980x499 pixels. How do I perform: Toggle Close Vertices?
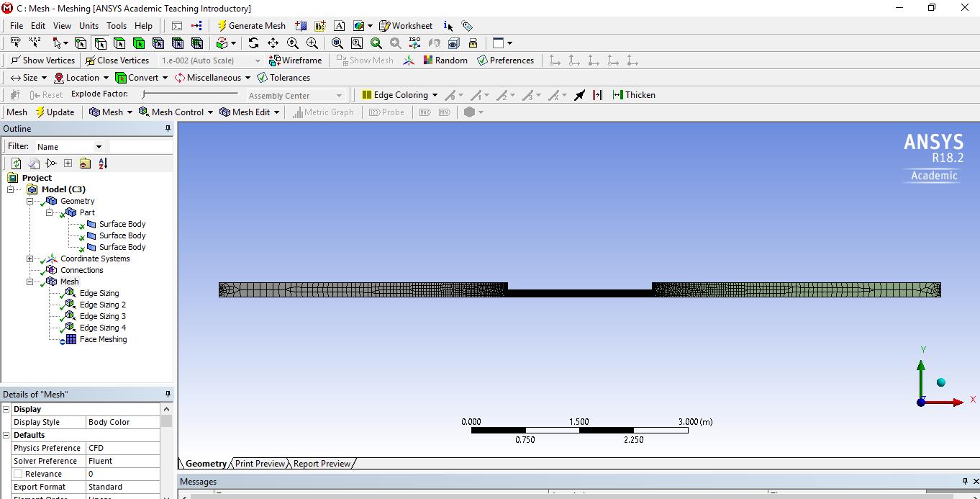tap(117, 60)
